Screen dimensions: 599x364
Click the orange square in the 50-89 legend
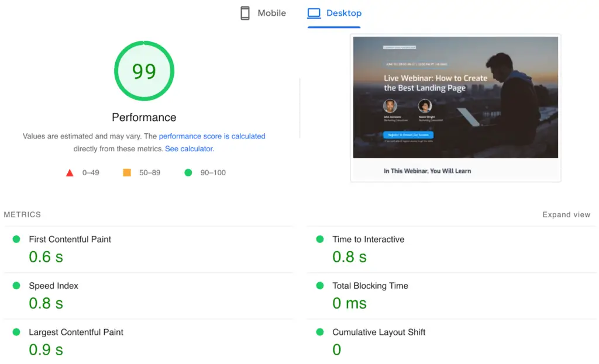126,172
